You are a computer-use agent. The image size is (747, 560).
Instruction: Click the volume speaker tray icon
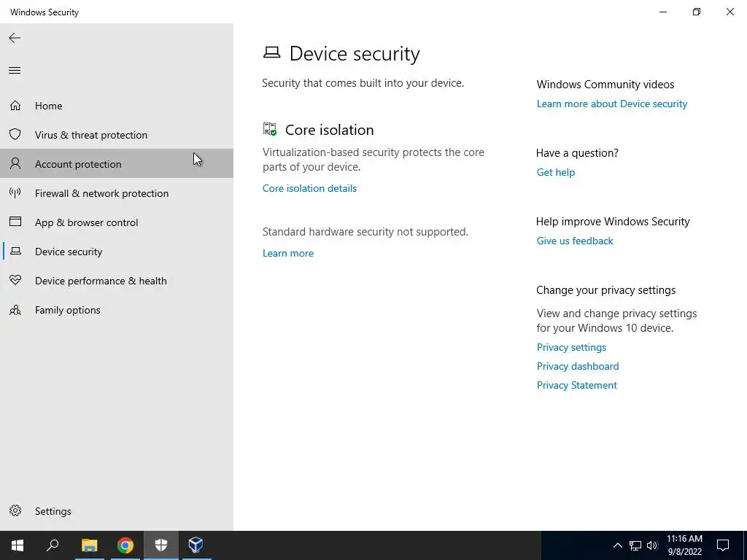click(x=652, y=545)
